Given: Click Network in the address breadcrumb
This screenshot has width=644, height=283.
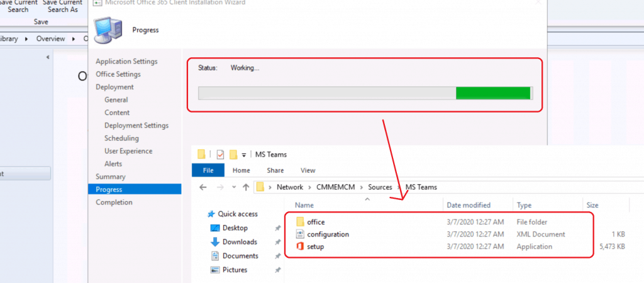Looking at the screenshot, I should click(289, 187).
